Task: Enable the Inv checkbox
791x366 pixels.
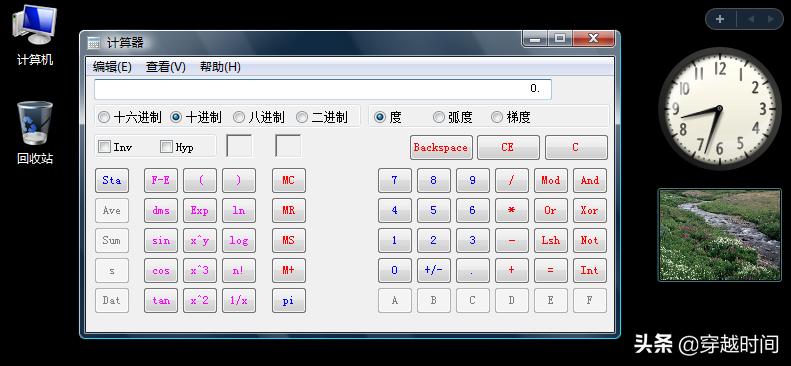Action: tap(104, 147)
